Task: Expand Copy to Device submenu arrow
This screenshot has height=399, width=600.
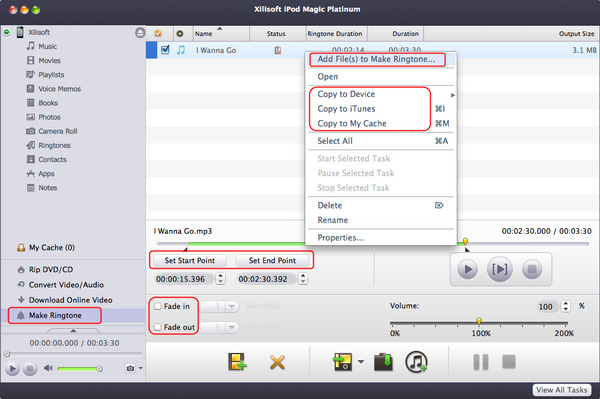Action: [x=453, y=95]
